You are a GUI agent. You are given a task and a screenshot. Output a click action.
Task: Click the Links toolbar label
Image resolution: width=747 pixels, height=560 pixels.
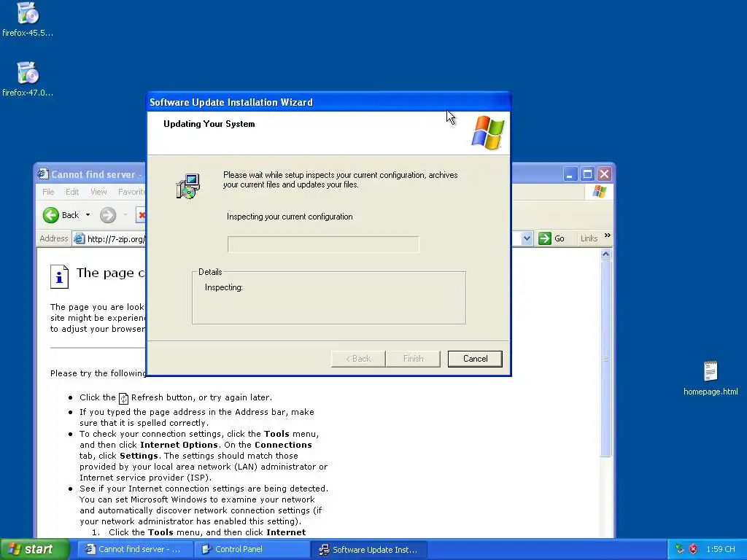589,238
